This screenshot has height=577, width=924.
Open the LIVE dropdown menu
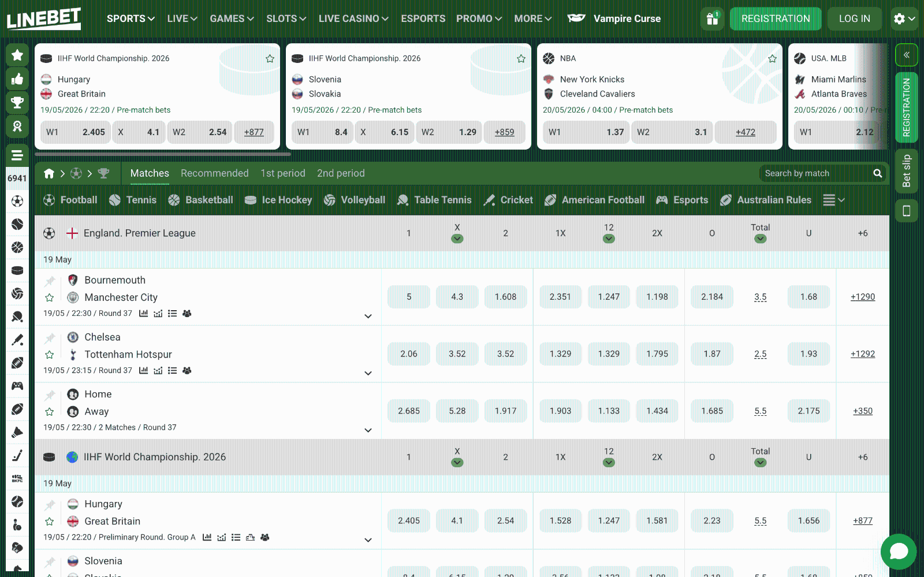(x=182, y=18)
